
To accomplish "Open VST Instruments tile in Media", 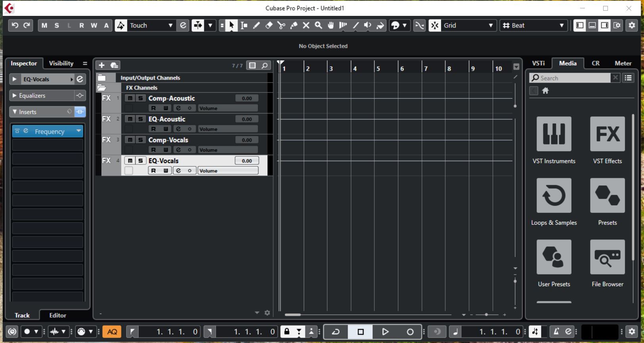I will pyautogui.click(x=554, y=134).
